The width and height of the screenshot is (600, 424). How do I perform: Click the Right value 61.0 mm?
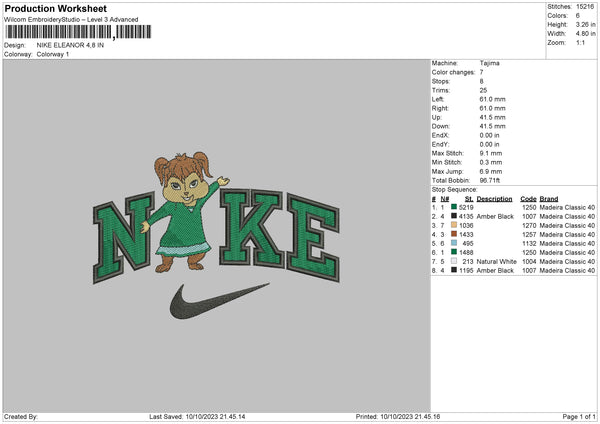pos(492,108)
